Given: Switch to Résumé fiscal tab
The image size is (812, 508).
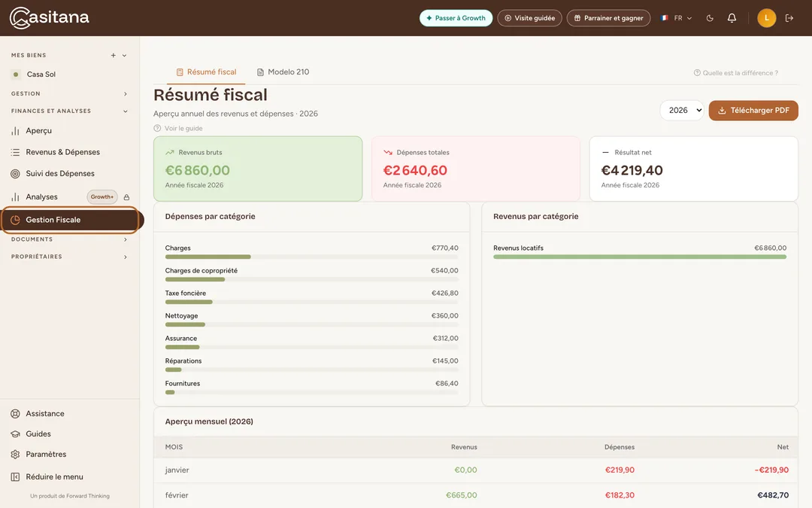Looking at the screenshot, I should tap(206, 72).
